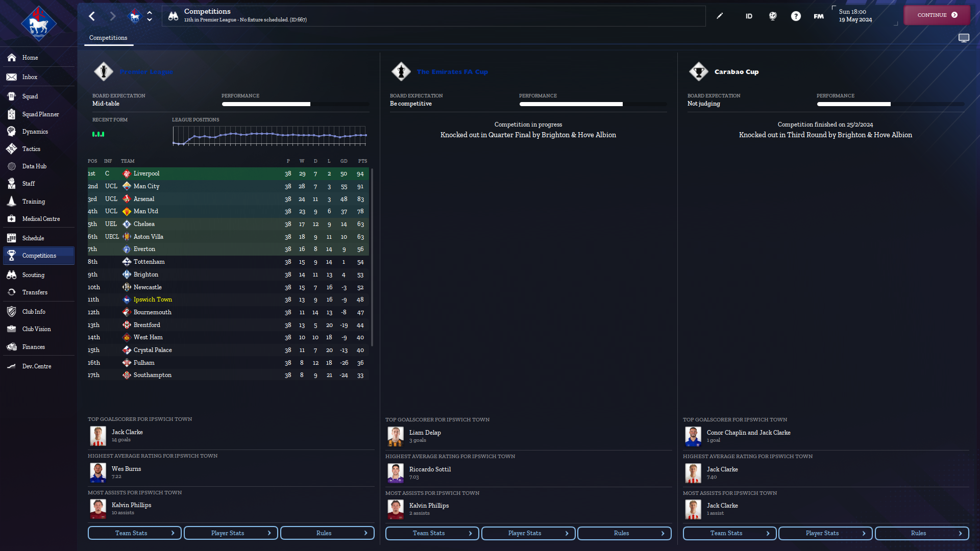This screenshot has width=980, height=551.
Task: Open Carabao Cup Team Stats button
Action: 730,533
